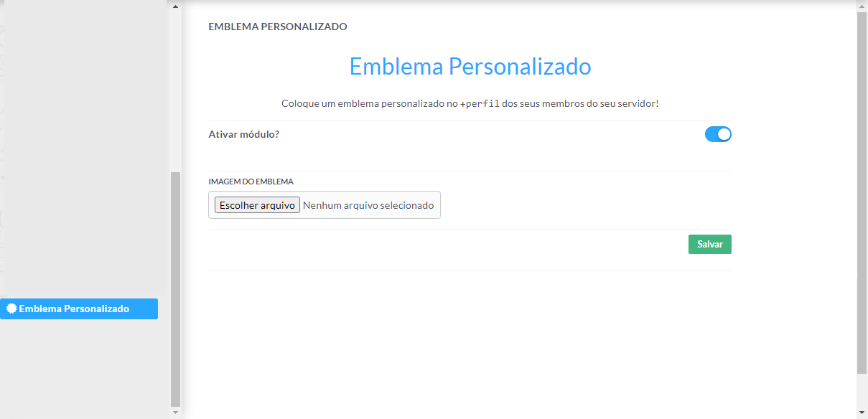Click the Nenhum arquivo selecionado text
The width and height of the screenshot is (868, 419).
pyautogui.click(x=368, y=205)
